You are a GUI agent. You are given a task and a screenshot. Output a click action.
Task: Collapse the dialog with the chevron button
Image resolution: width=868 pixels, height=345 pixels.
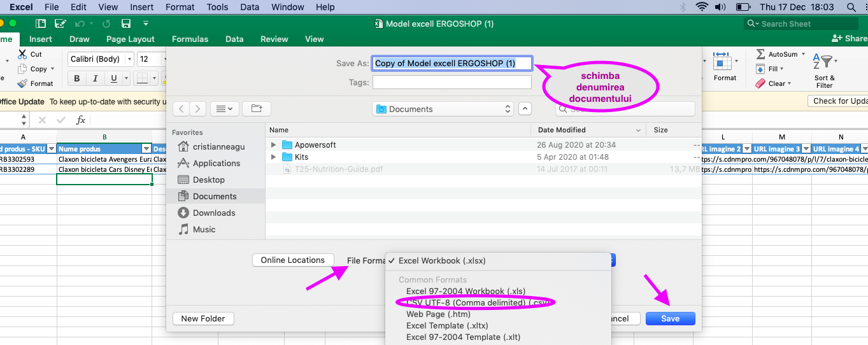point(525,109)
